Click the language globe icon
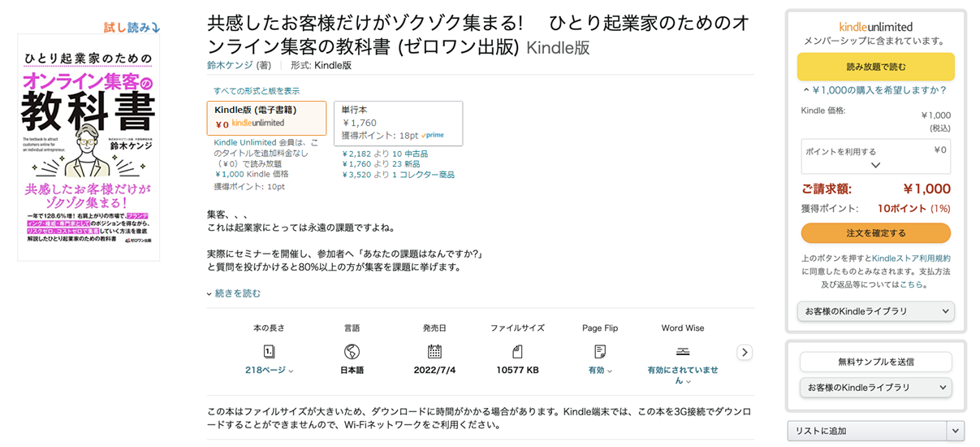Viewport: 980px width, 447px height. point(352,352)
